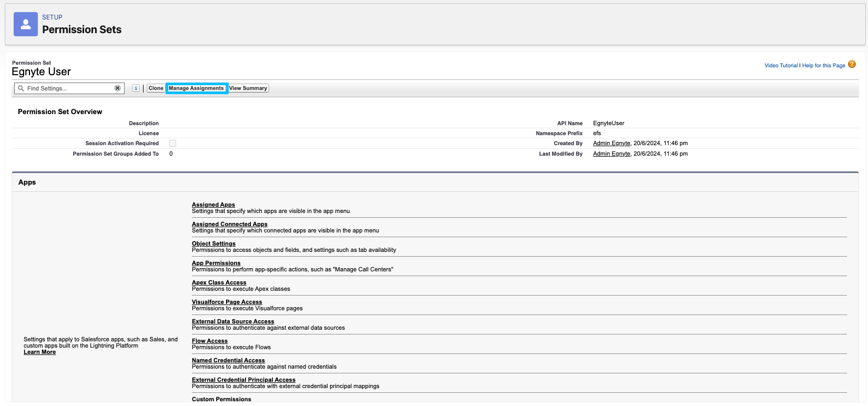Viewport: 868px width, 406px height.
Task: Open Apex Class Access
Action: click(x=219, y=282)
